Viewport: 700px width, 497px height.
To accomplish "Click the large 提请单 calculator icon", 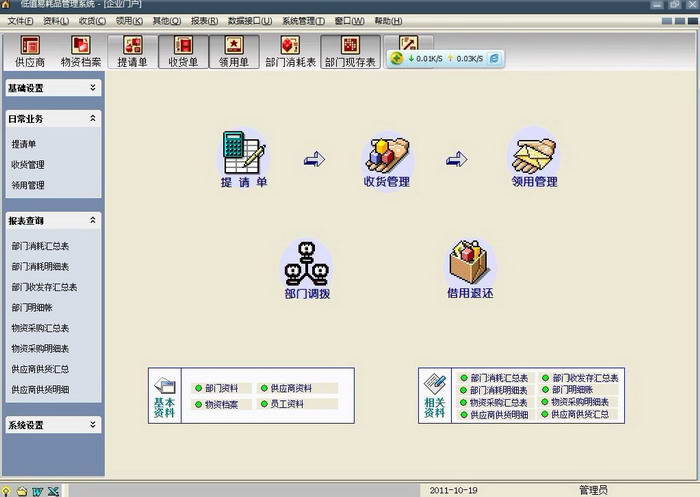I will point(244,152).
